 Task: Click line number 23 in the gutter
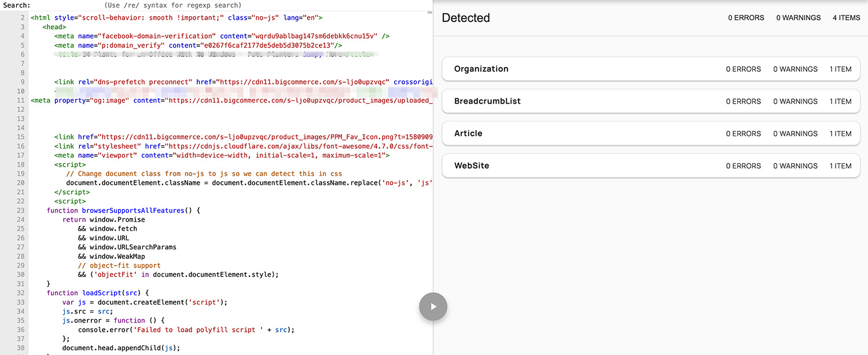[x=21, y=210]
